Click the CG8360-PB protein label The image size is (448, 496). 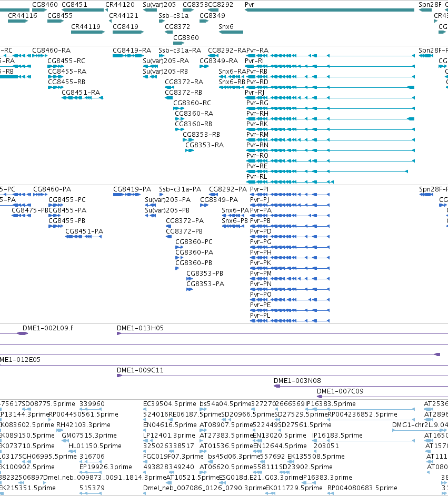(x=194, y=263)
